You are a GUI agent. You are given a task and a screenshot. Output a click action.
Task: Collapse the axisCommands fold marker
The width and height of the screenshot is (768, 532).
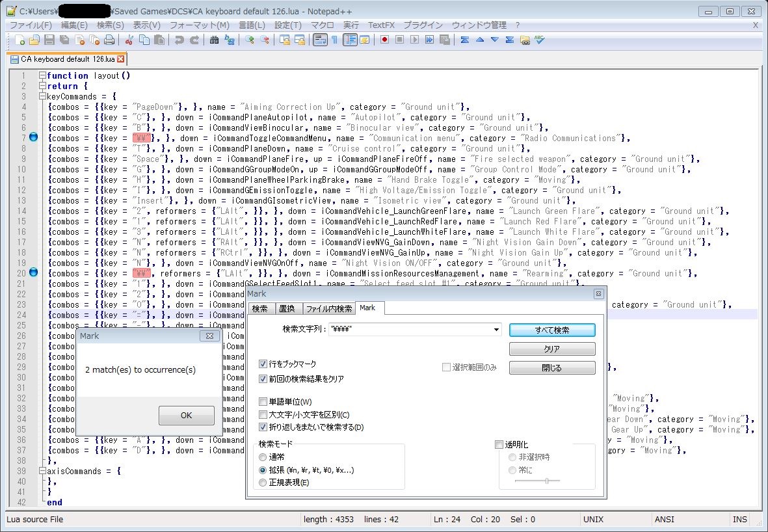coord(42,471)
